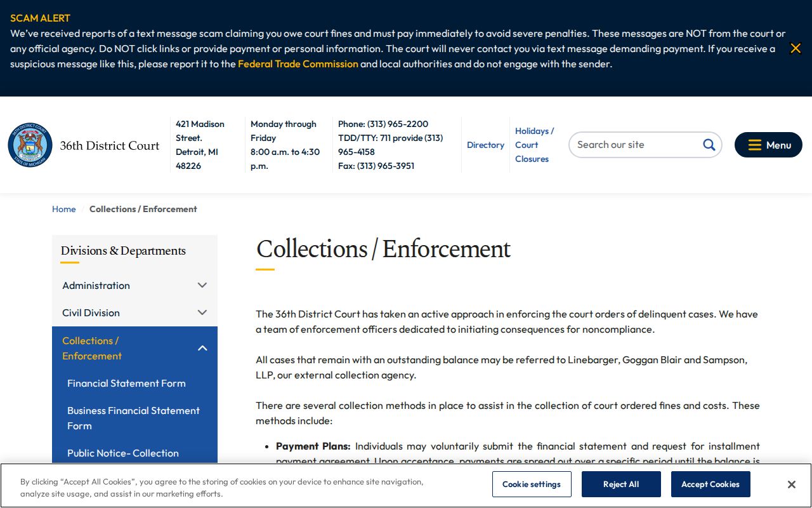The image size is (812, 508).
Task: Open Public Notice- Collection sidebar item
Action: click(123, 453)
